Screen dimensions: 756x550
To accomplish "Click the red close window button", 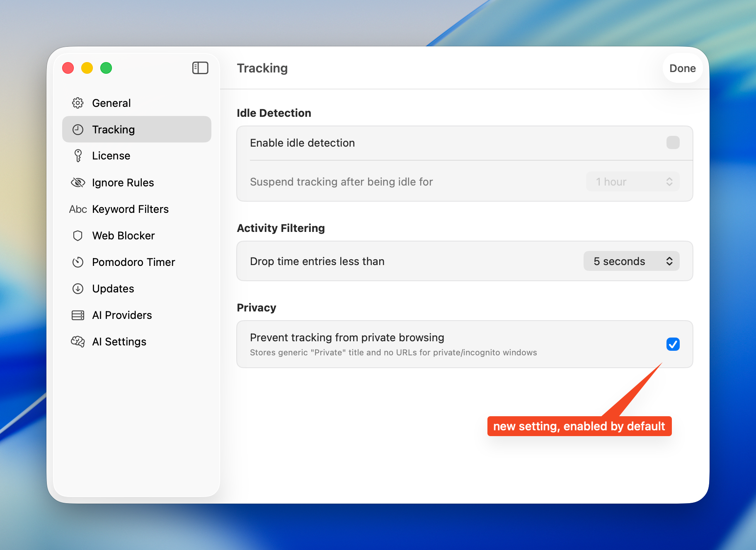I will pyautogui.click(x=68, y=68).
